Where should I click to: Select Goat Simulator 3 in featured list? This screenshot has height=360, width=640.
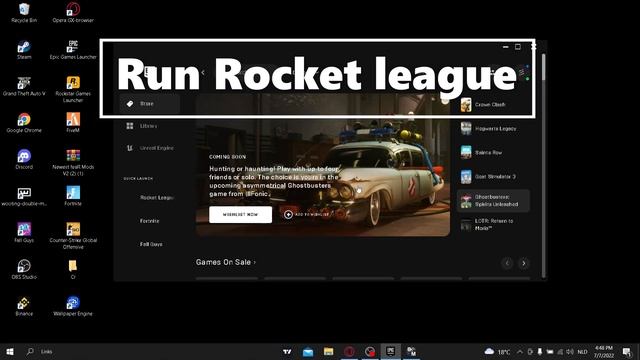click(x=493, y=177)
